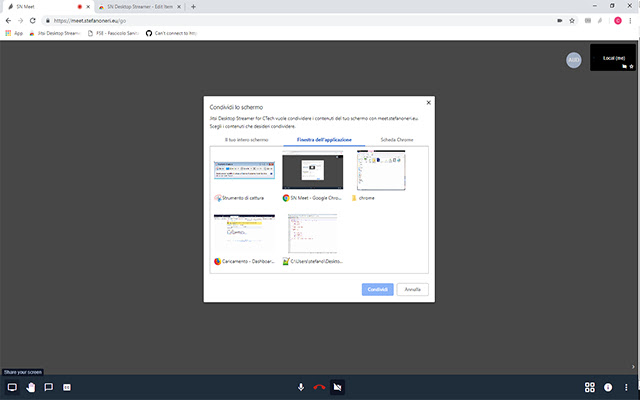Image resolution: width=640 pixels, height=400 pixels.
Task: Click the feather extension icon in the Chrome toolbar
Action: (x=600, y=20)
